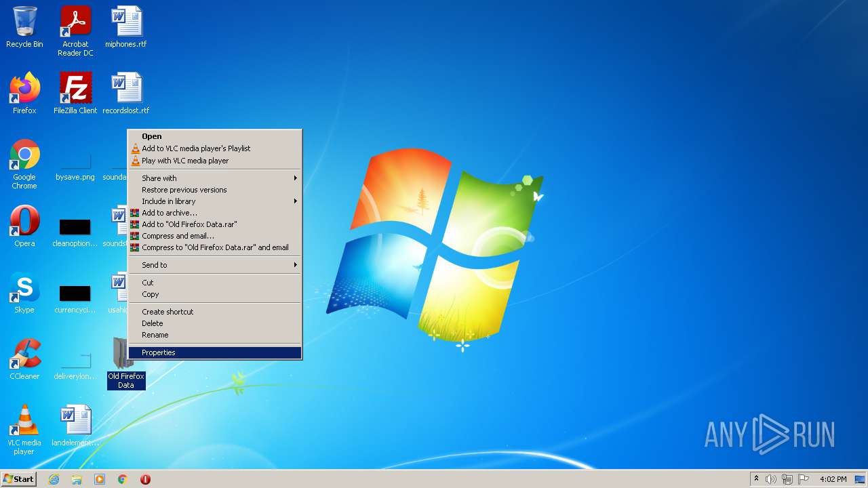Choose Compress to "Old Firefox Data.rar" and email

215,247
